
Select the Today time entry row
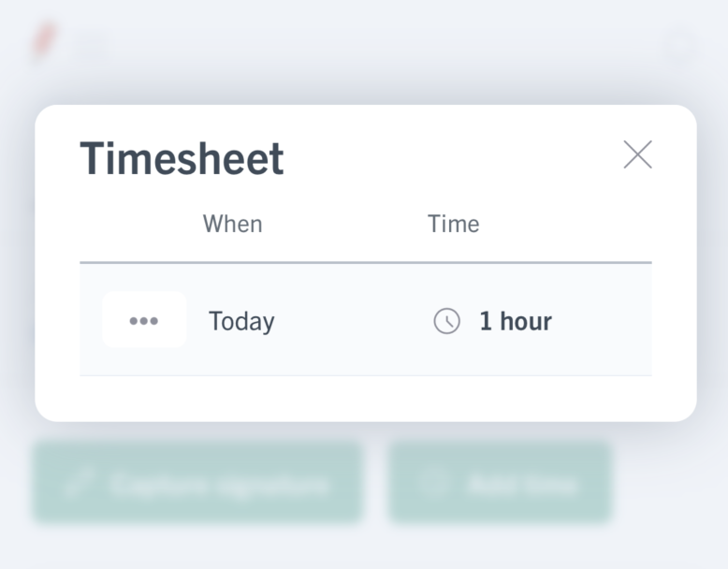tap(366, 319)
